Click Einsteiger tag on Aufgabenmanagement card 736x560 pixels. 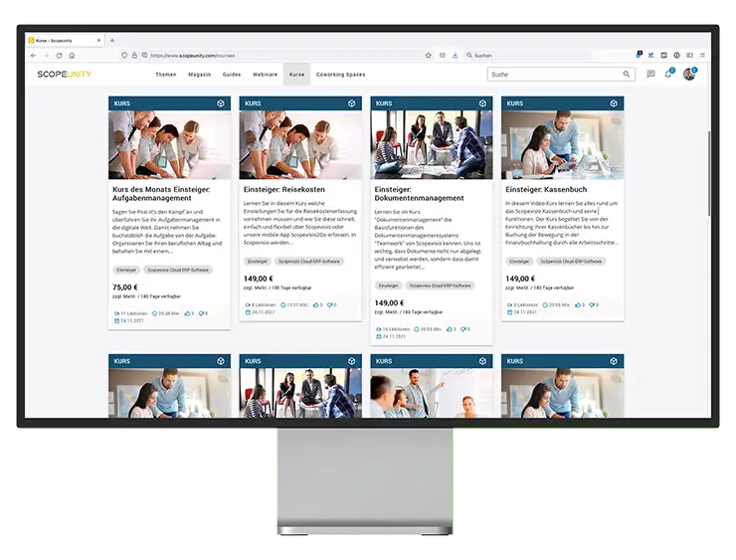(126, 270)
